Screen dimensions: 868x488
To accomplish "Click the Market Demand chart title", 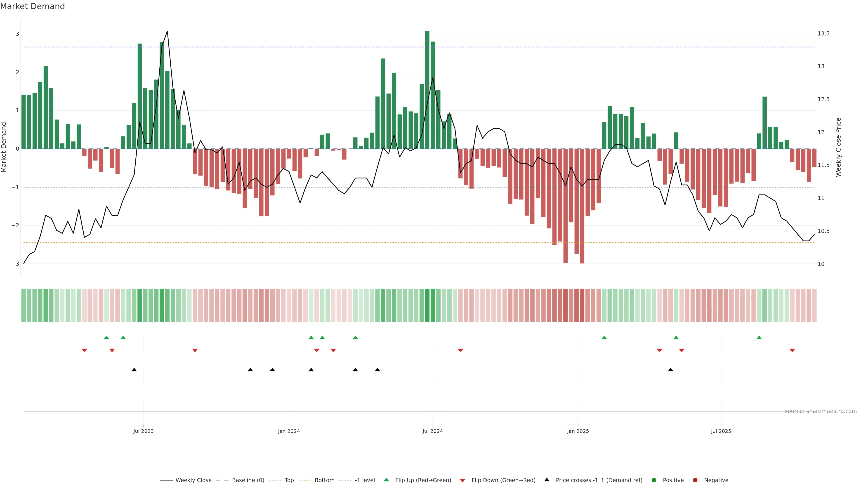I will pyautogui.click(x=32, y=6).
